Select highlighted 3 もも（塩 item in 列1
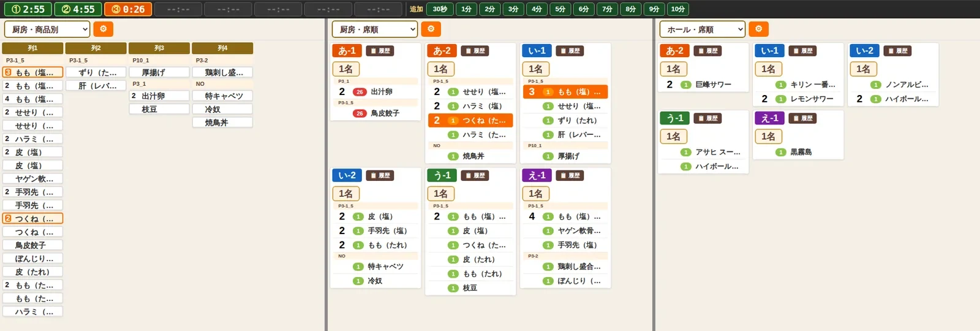Viewport: 980px width, 331px height. pos(32,72)
